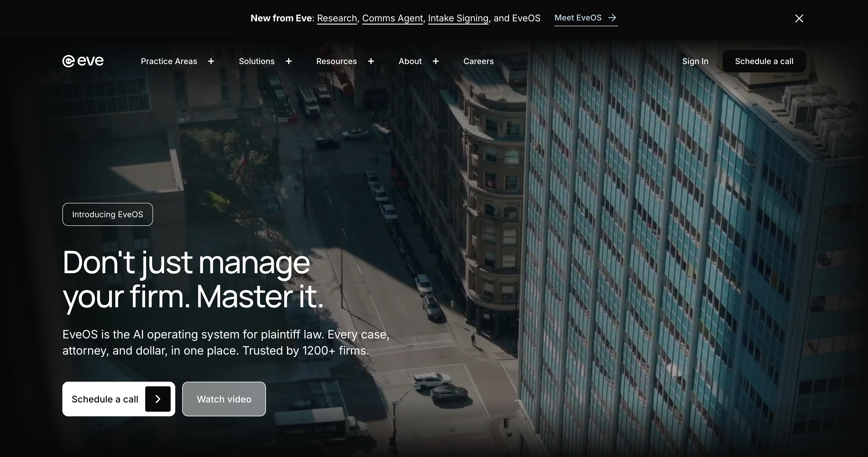Image resolution: width=868 pixels, height=457 pixels.
Task: Open the Solutions menu
Action: [x=257, y=61]
